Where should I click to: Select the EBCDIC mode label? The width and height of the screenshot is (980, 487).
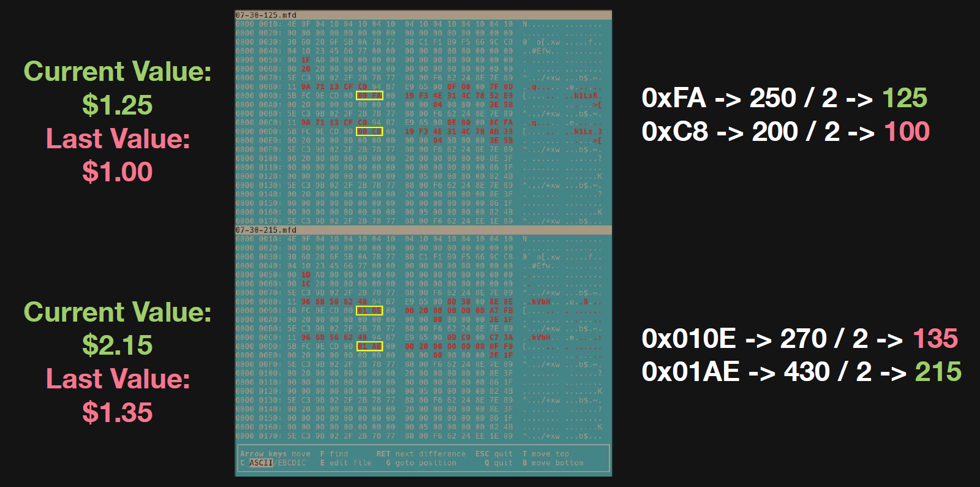(292, 463)
